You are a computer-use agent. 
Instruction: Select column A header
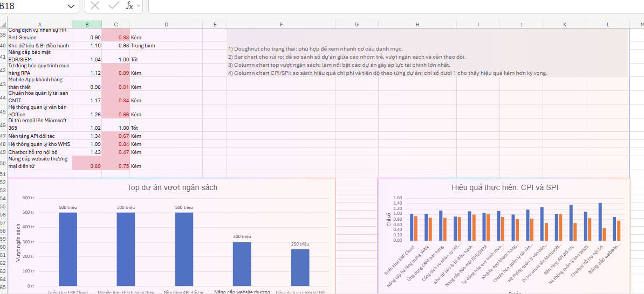40,25
